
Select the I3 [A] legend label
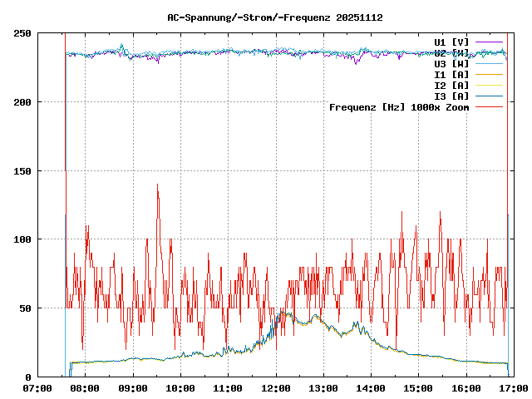451,96
